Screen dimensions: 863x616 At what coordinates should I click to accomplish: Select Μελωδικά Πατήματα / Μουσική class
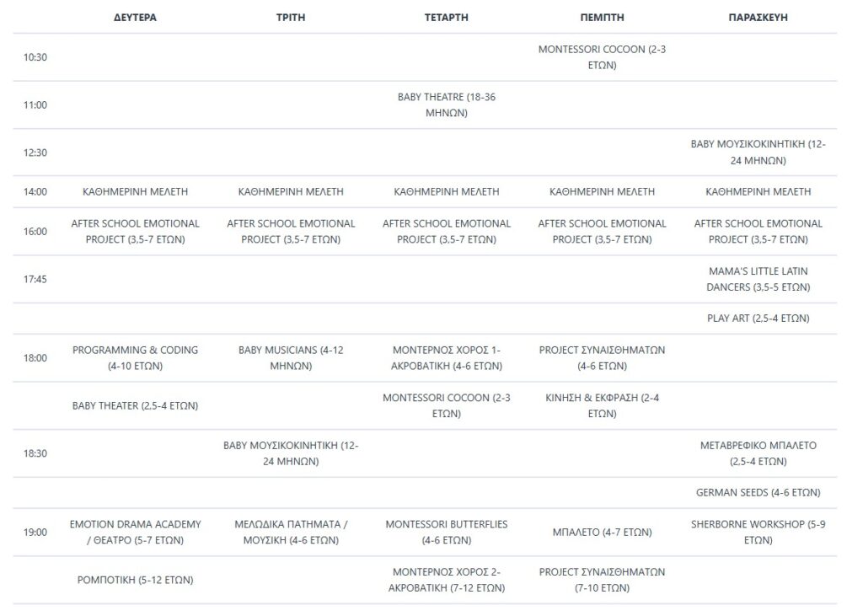tap(291, 532)
